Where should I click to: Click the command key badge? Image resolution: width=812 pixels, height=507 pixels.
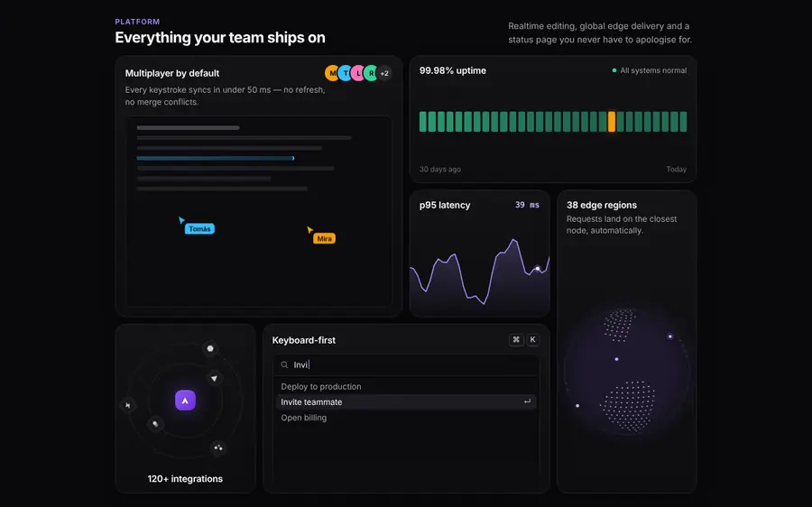[x=516, y=340]
